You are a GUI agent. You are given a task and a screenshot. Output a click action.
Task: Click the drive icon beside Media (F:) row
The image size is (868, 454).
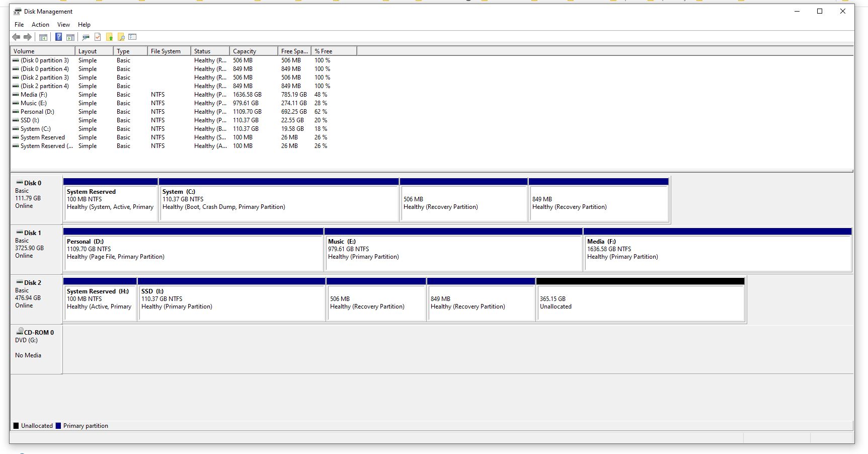[16, 95]
